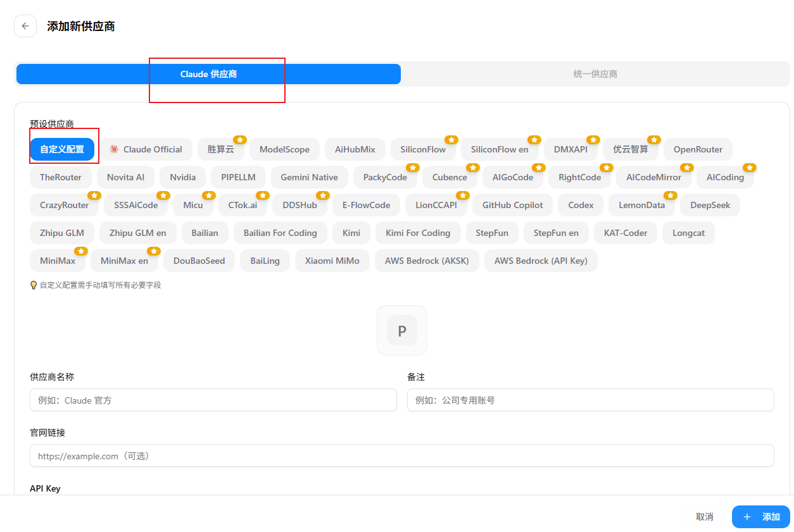Viewport: 794px width, 532px height.
Task: Pick the Xiaomi MiMo preset
Action: (332, 261)
